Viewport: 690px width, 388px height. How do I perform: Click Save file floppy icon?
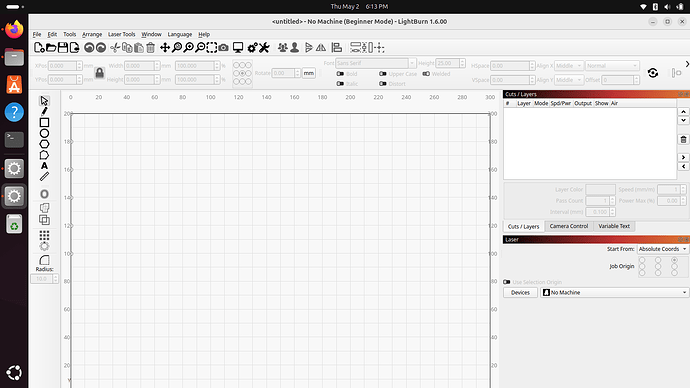click(63, 48)
